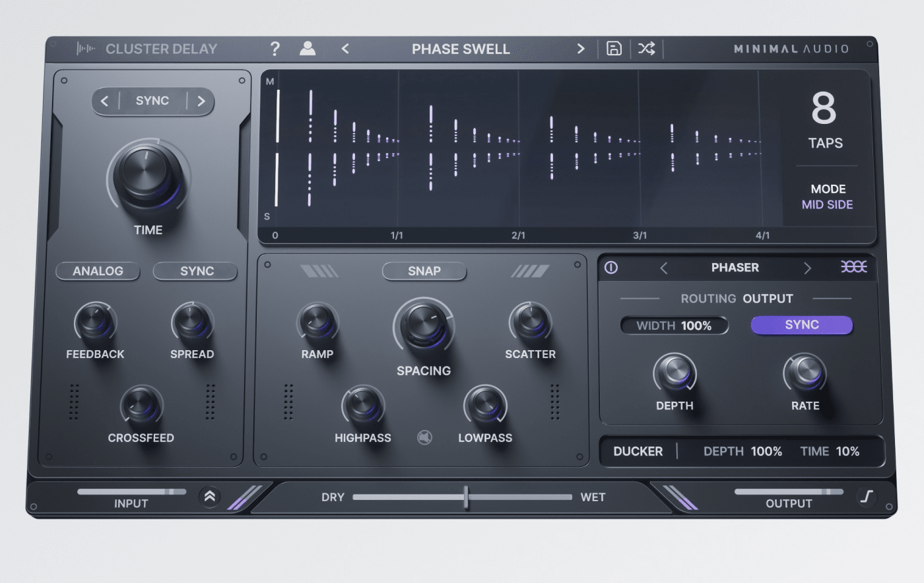Click the Ducker label
The width and height of the screenshot is (924, 583).
click(638, 452)
